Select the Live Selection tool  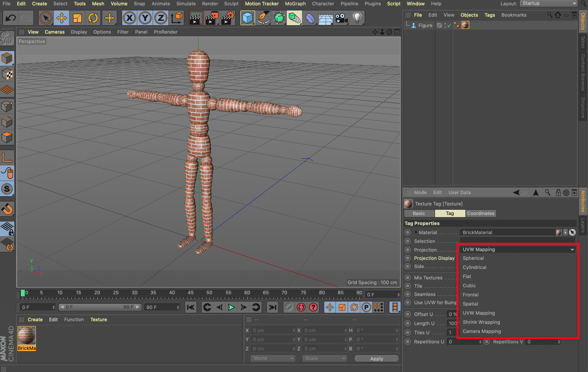pos(46,18)
